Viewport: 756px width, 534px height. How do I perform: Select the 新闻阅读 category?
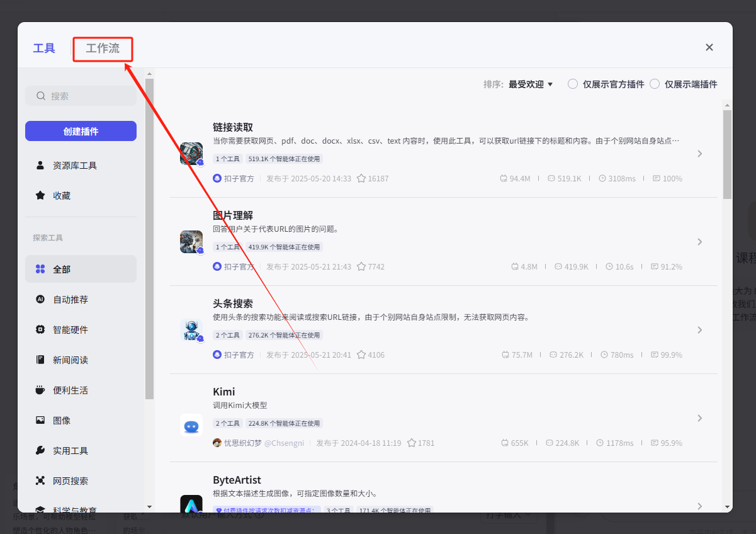pyautogui.click(x=71, y=360)
